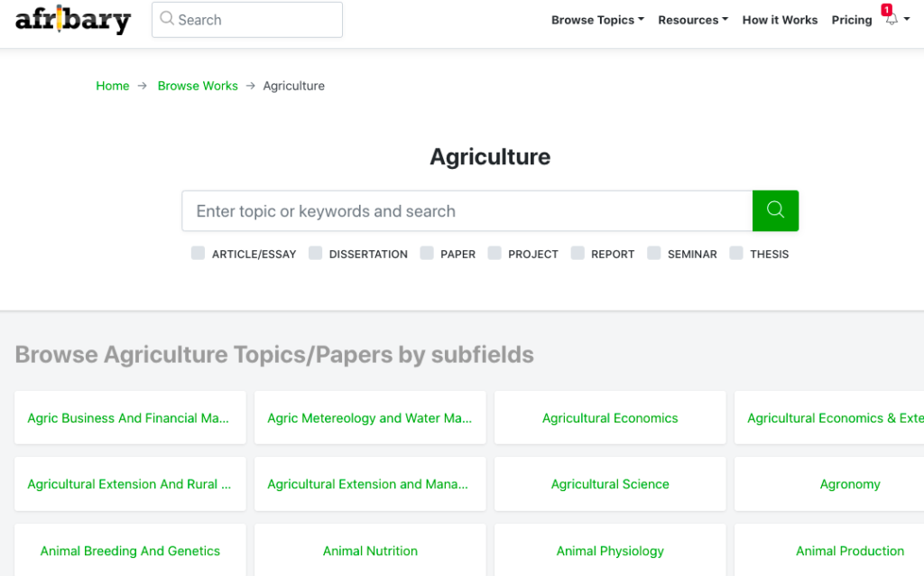Expand the user account dropdown caret
Viewport: 924px width, 576px height.
tap(908, 20)
